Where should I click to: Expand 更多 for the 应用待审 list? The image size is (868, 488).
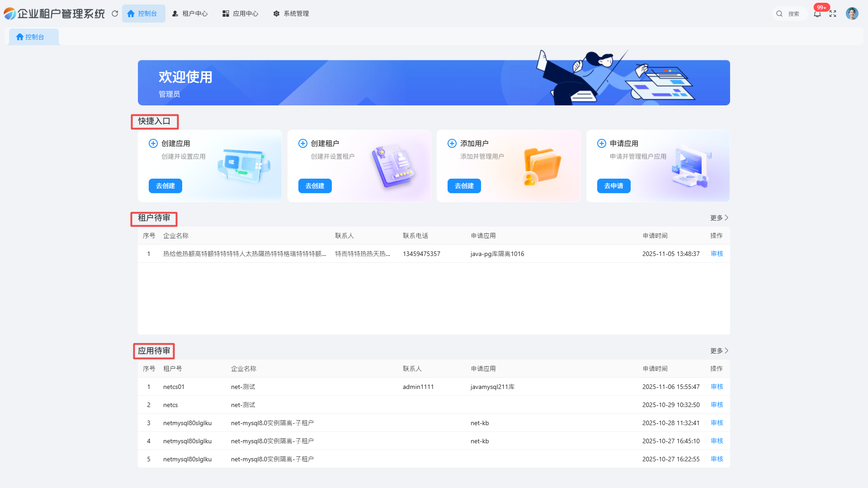(719, 351)
